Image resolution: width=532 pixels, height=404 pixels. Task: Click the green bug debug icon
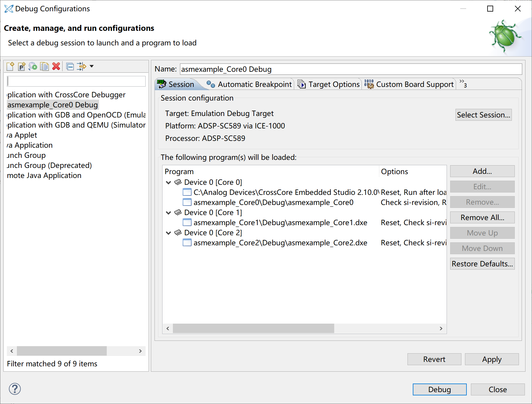(x=505, y=36)
